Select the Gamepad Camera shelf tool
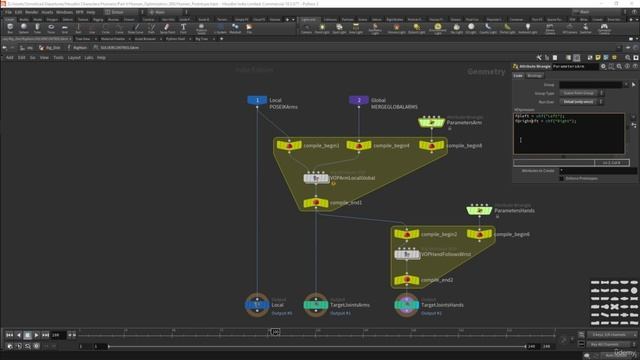This screenshot has height=360, width=640. [604, 29]
